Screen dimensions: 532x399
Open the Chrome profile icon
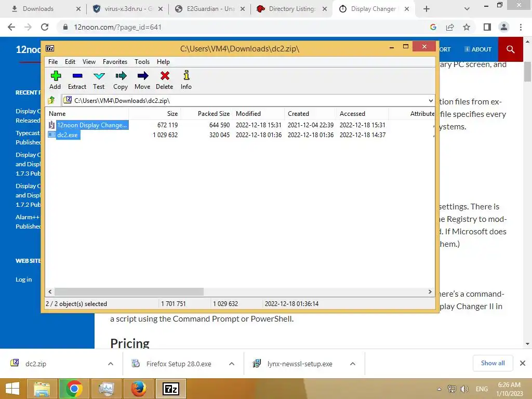pyautogui.click(x=504, y=27)
